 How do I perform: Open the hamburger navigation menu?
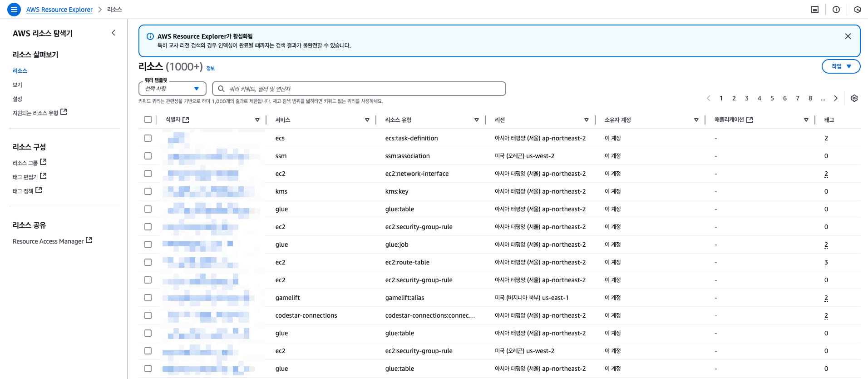click(x=14, y=9)
